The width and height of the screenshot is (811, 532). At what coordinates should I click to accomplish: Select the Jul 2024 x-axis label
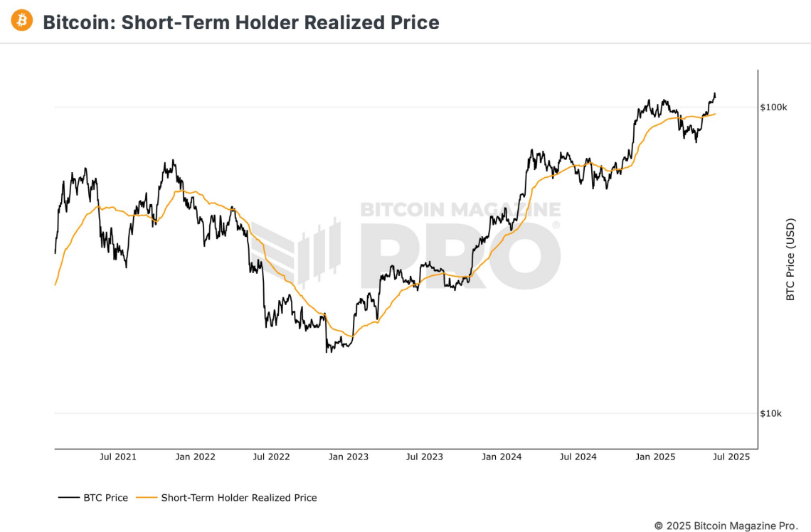click(578, 457)
